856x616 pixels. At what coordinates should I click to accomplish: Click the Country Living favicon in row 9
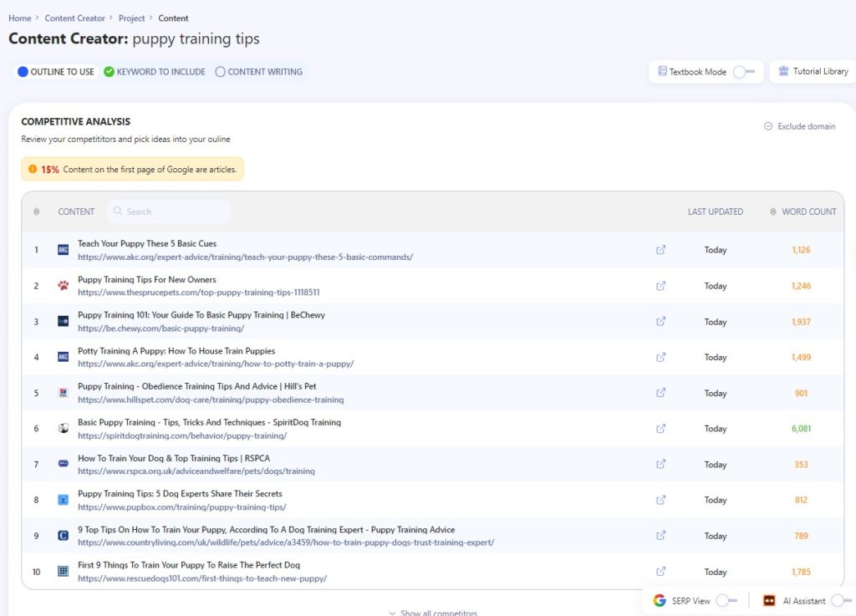[x=64, y=536]
